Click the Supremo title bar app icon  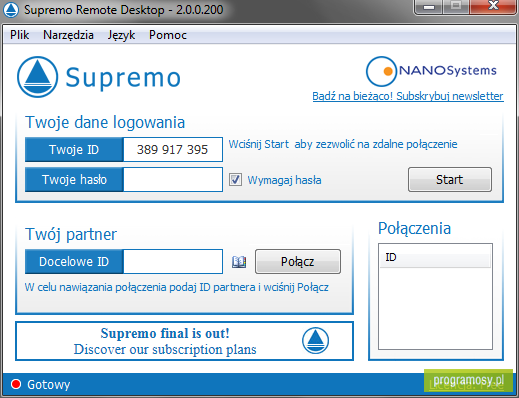click(10, 10)
